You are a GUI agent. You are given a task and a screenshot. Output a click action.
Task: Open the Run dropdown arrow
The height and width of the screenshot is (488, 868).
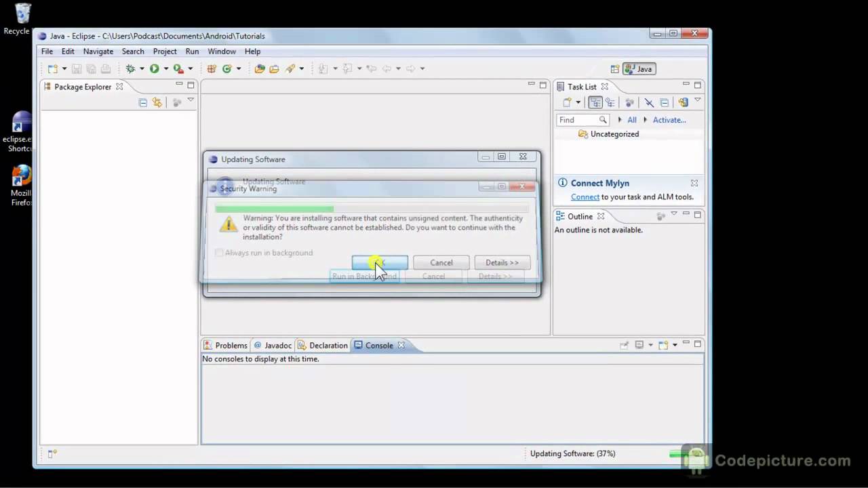click(165, 68)
